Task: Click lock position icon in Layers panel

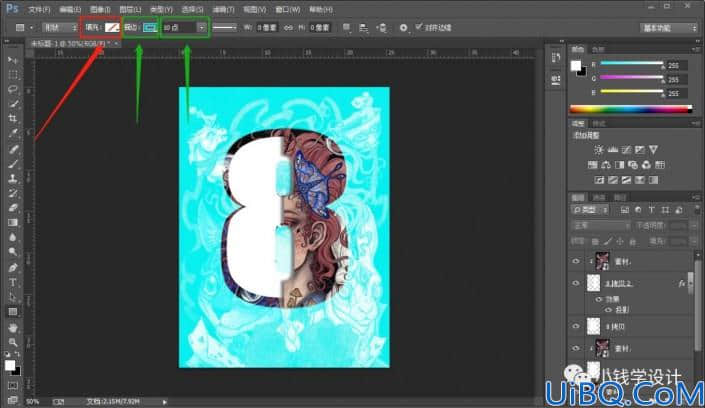Action: pyautogui.click(x=620, y=242)
